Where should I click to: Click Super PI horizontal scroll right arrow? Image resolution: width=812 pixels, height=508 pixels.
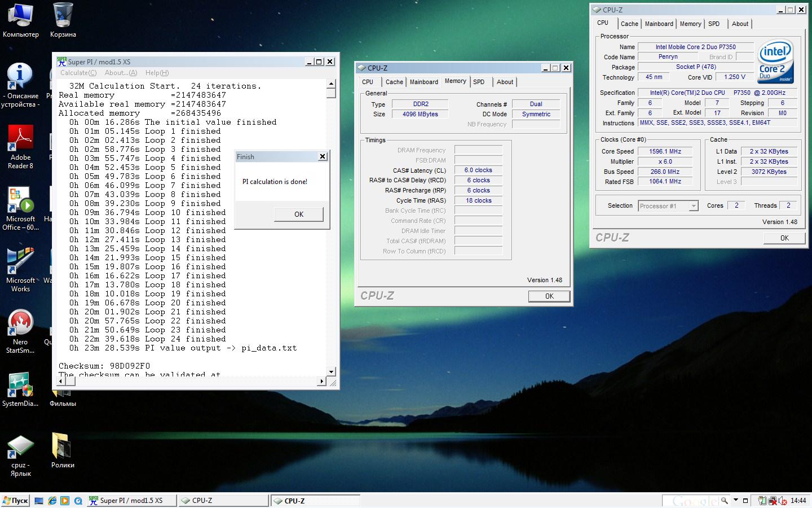322,382
